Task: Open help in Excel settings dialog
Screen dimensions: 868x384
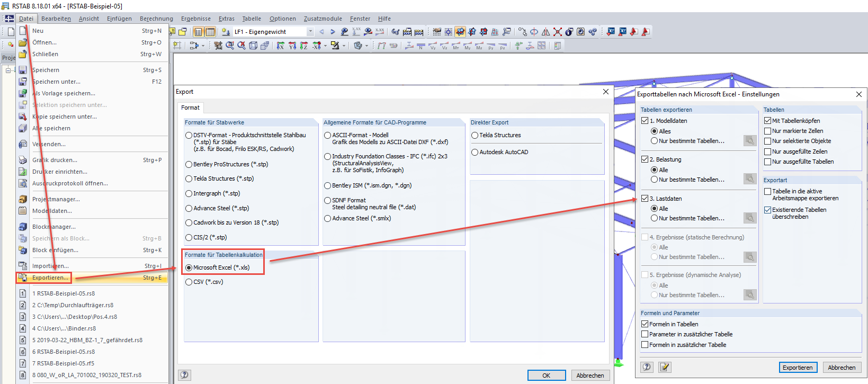Action: [x=647, y=367]
